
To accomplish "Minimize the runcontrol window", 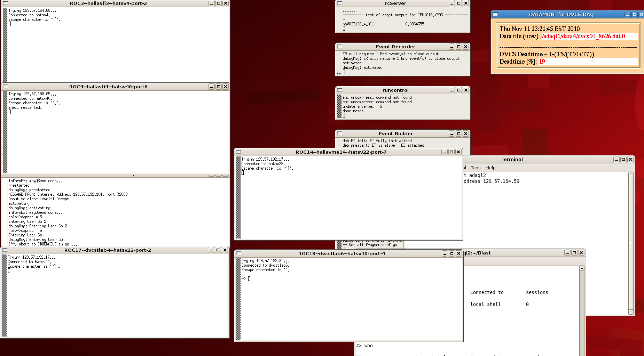I will [452, 90].
